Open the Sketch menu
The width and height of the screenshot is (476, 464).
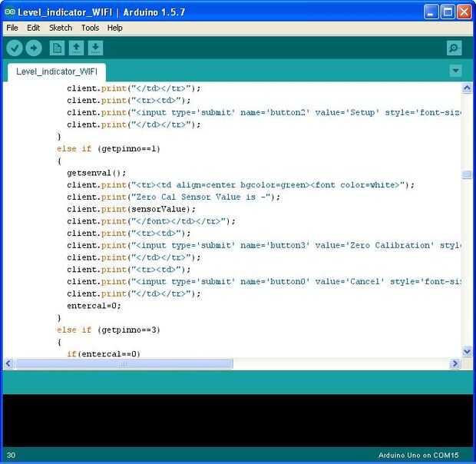coord(61,28)
